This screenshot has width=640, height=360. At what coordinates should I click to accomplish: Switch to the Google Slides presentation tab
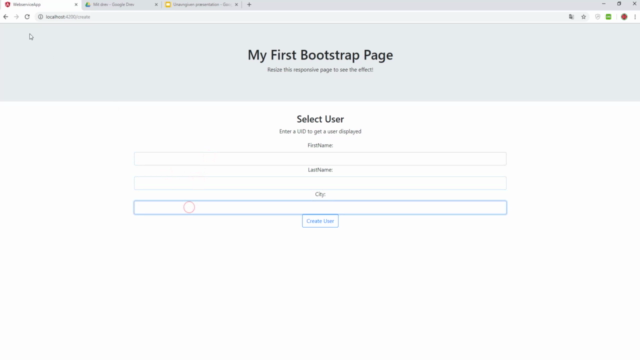click(x=201, y=4)
